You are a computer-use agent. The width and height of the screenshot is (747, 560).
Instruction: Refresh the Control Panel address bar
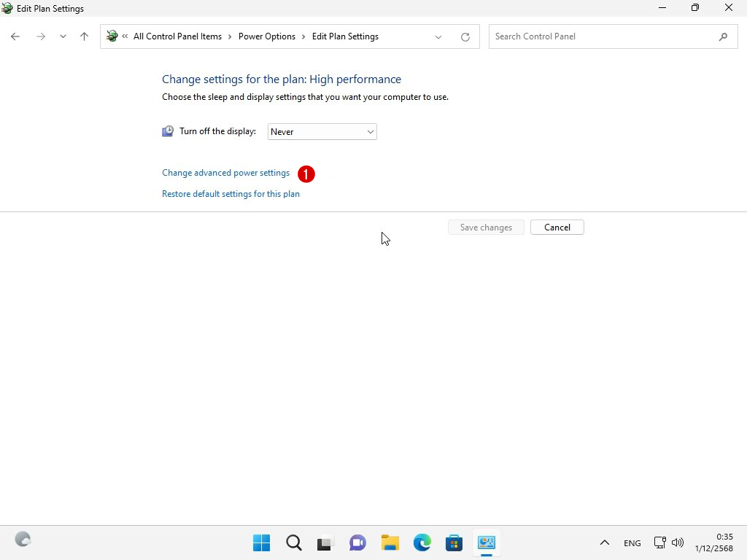click(x=465, y=36)
